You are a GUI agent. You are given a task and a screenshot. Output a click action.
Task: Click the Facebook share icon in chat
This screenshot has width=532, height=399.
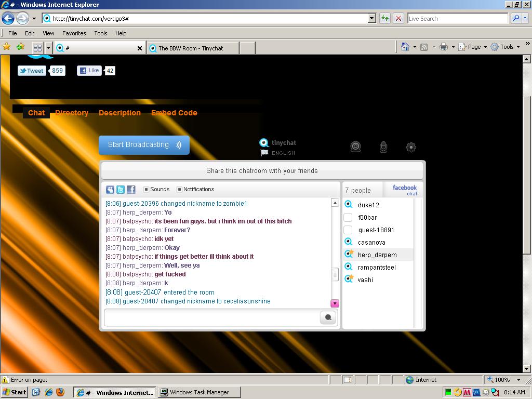click(x=131, y=190)
